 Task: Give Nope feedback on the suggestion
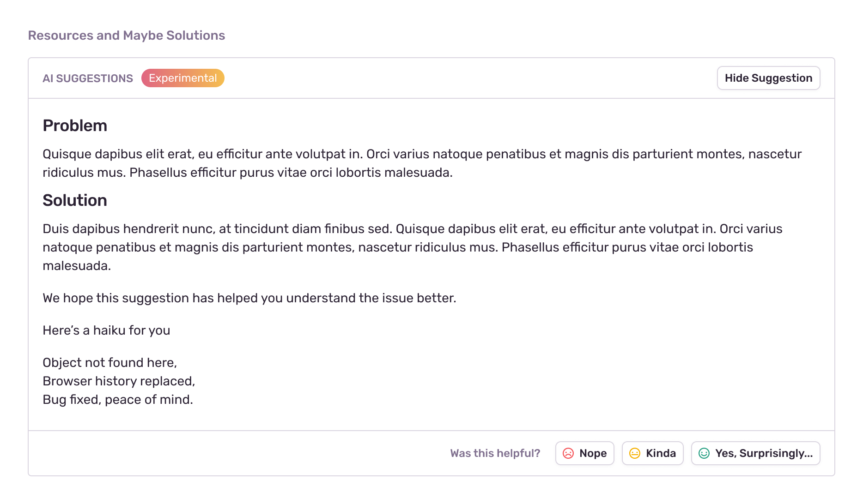(x=584, y=453)
